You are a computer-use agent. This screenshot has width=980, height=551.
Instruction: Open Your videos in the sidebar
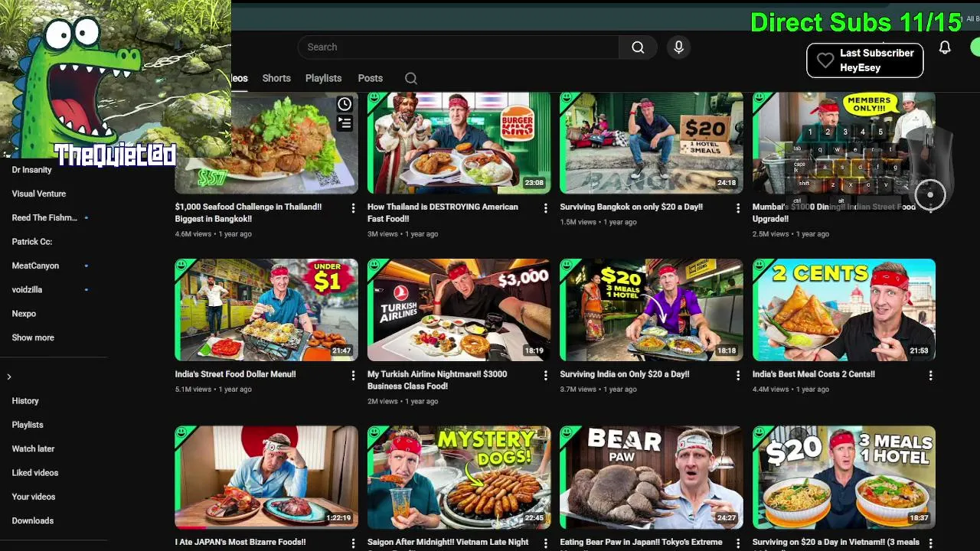pyautogui.click(x=34, y=497)
